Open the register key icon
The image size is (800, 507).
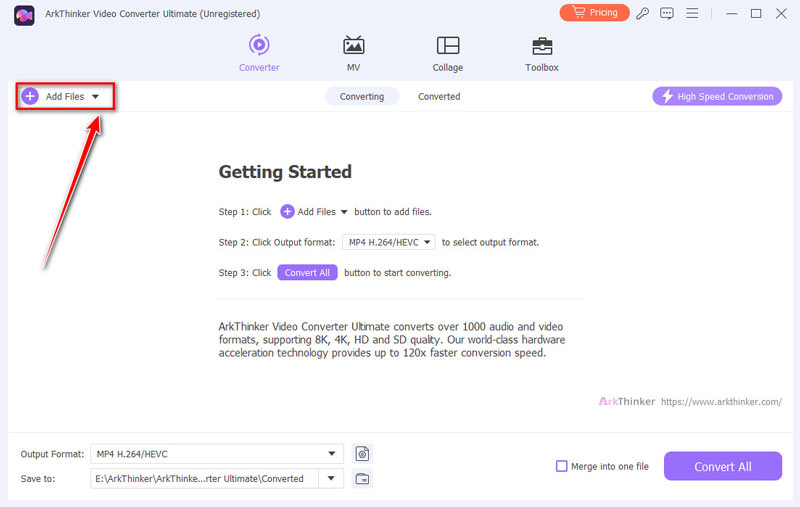[642, 13]
